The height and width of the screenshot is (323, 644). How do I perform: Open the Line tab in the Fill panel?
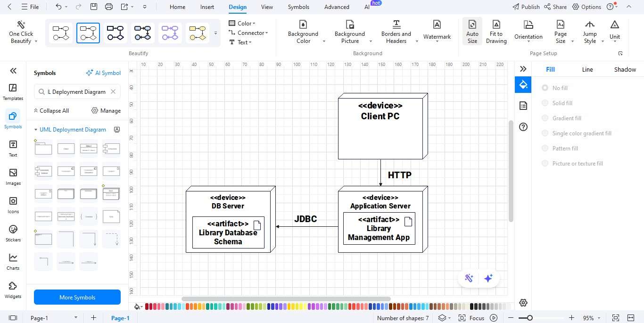(587, 69)
